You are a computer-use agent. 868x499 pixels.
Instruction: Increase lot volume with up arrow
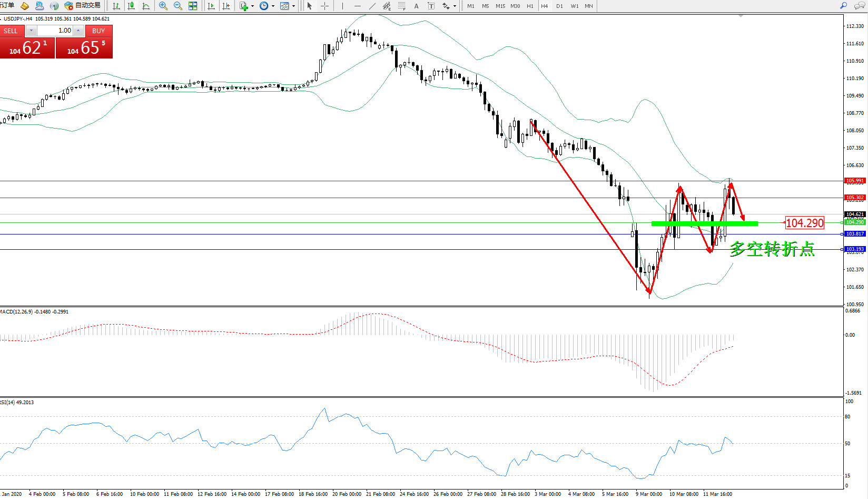pyautogui.click(x=78, y=31)
